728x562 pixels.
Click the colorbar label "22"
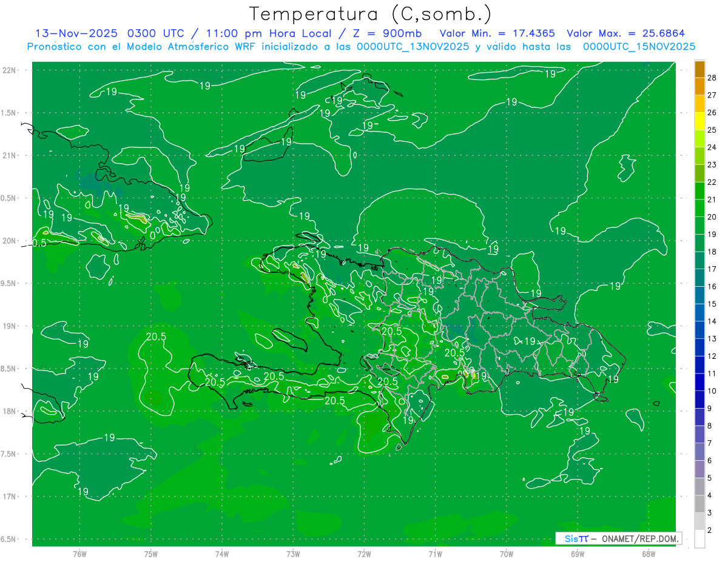click(712, 182)
